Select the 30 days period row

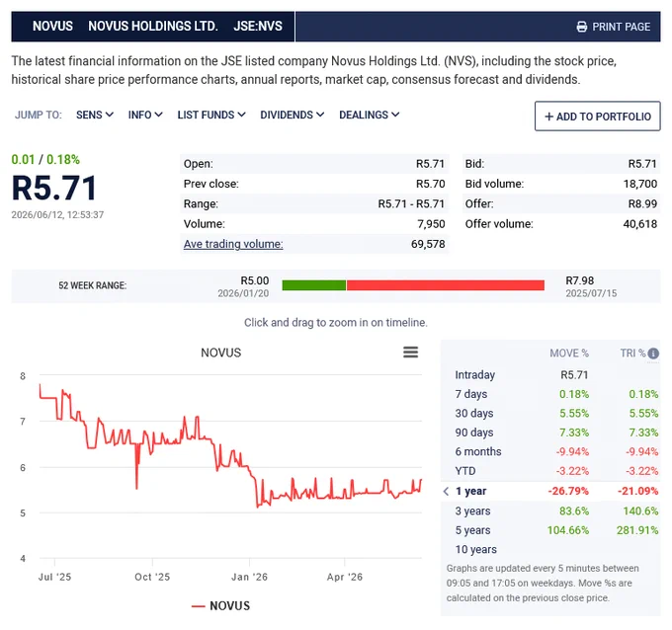[x=550, y=414]
